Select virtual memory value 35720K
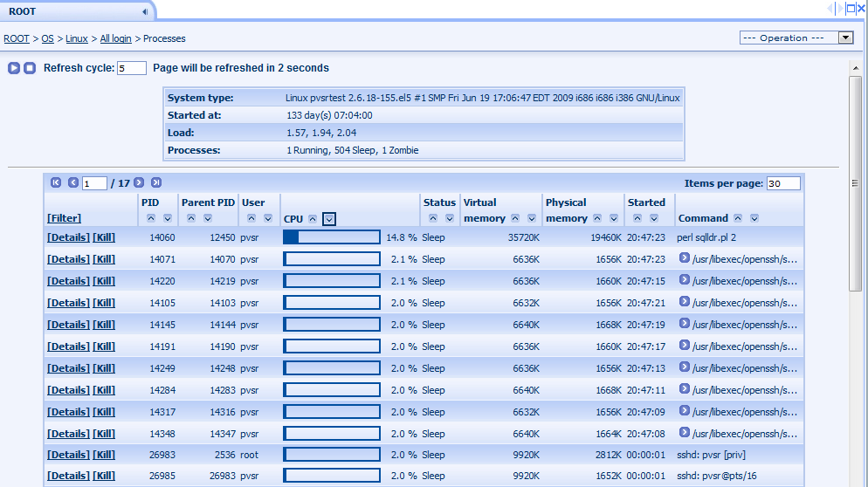Screen dimensions: 868x487 [x=524, y=237]
